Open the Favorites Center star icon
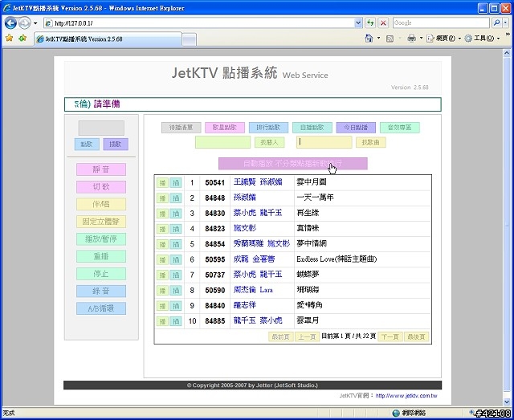Screen dimensions: 514x420 point(9,39)
